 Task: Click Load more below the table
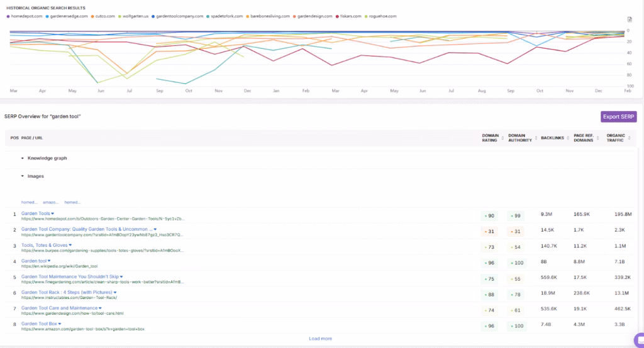321,339
